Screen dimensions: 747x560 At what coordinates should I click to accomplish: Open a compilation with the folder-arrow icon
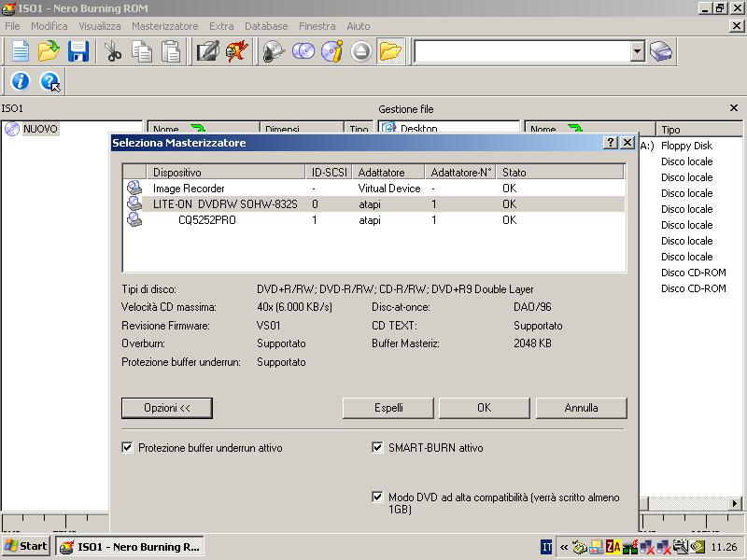pyautogui.click(x=49, y=51)
